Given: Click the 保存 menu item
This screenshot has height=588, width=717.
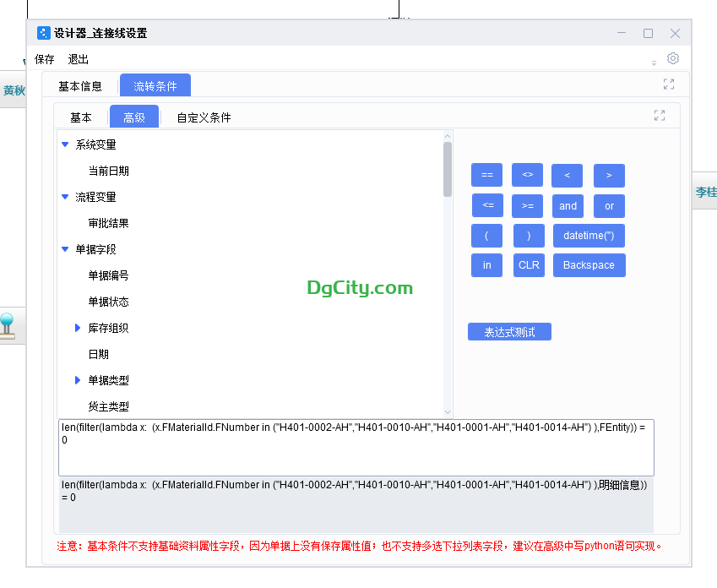Looking at the screenshot, I should point(43,59).
